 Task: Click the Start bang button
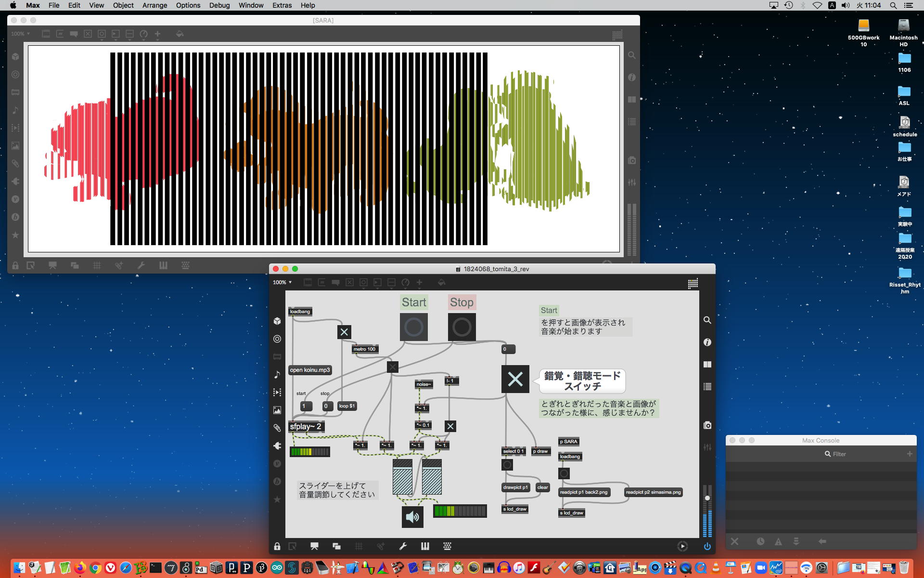click(x=413, y=327)
